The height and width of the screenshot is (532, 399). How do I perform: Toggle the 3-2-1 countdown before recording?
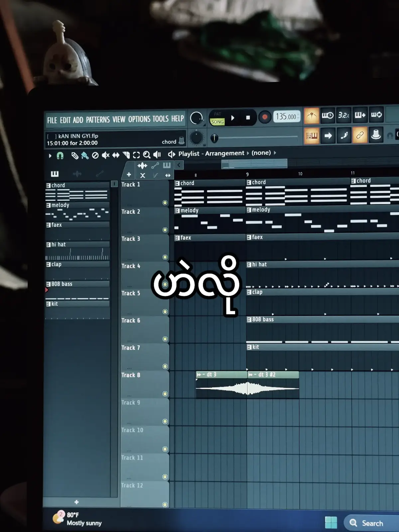(x=343, y=115)
